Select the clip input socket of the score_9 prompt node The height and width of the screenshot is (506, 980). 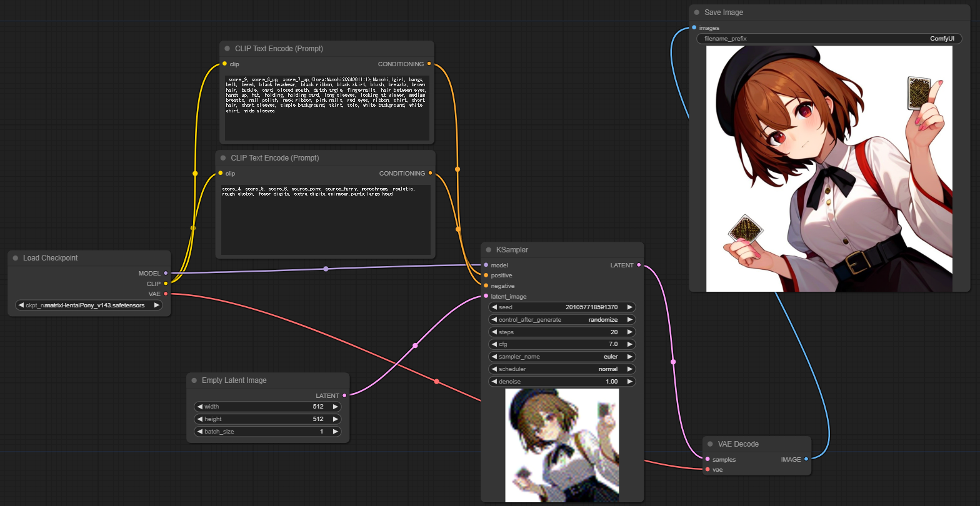(224, 64)
